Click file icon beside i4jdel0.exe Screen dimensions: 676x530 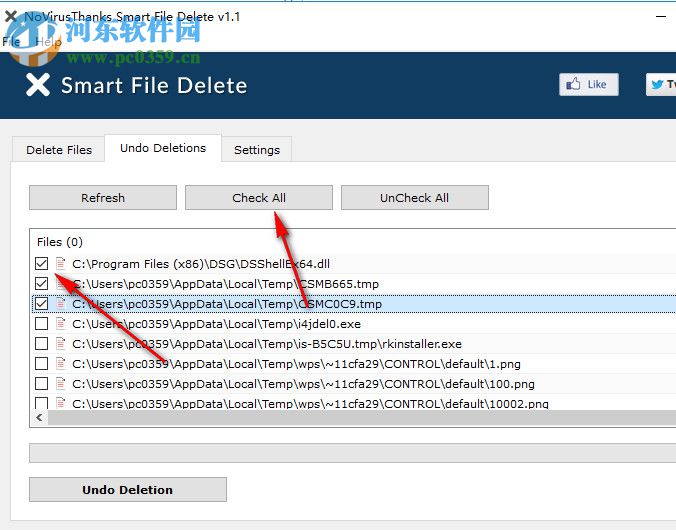click(60, 323)
